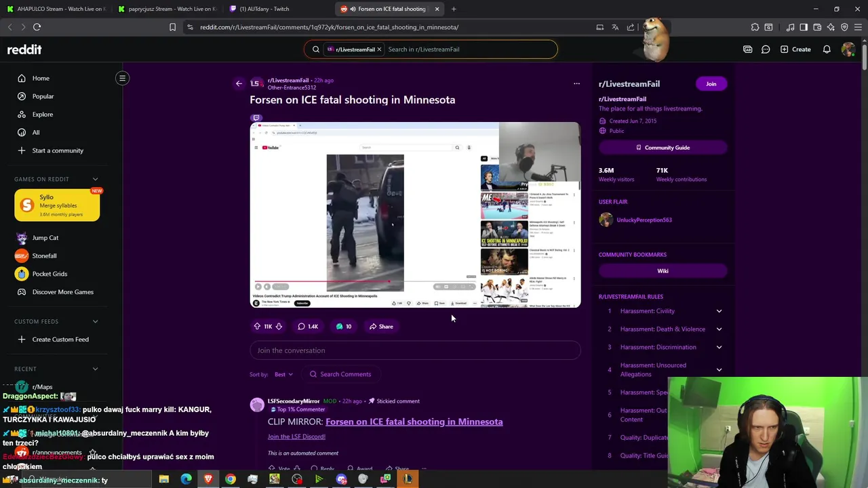Reload the page

click(37, 27)
